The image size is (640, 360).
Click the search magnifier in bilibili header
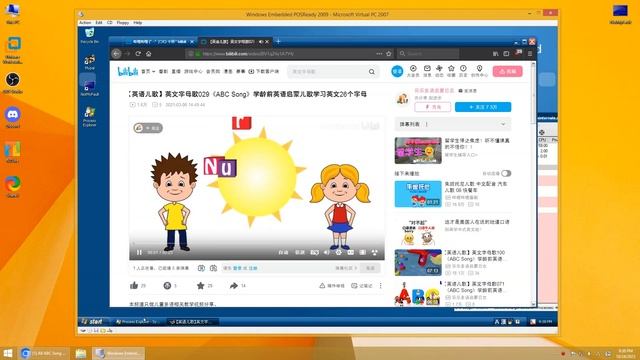[x=372, y=72]
